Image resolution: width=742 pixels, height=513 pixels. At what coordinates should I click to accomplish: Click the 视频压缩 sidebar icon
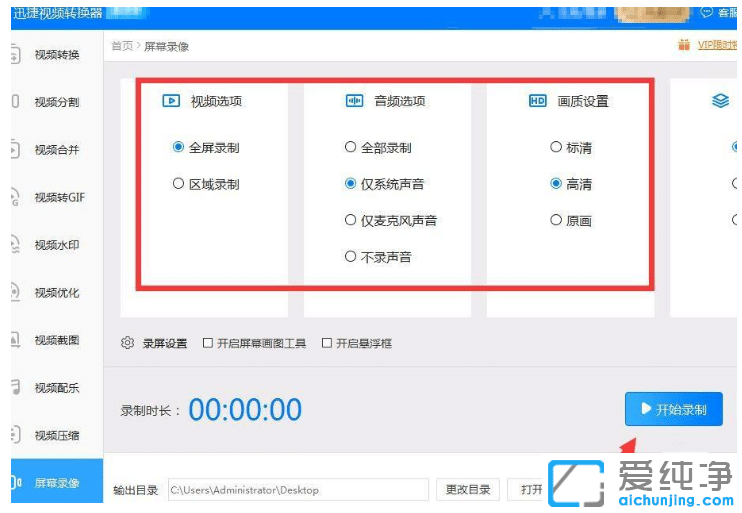click(15, 434)
